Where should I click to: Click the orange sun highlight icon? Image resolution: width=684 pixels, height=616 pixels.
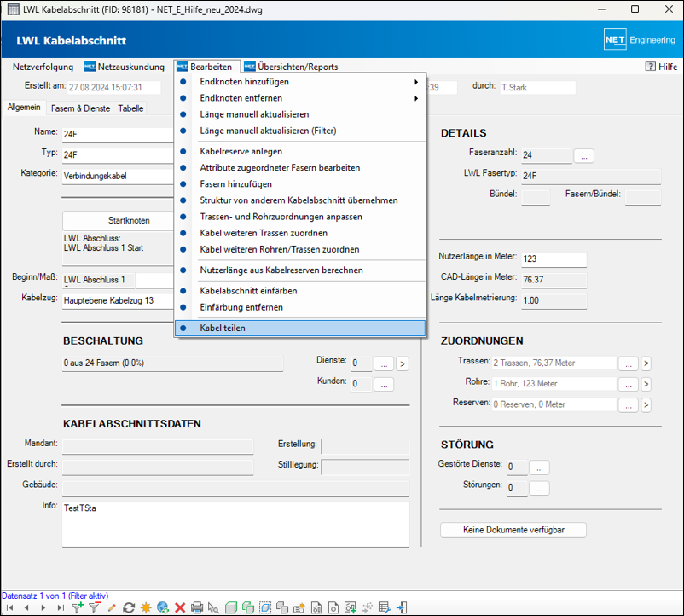(x=146, y=607)
